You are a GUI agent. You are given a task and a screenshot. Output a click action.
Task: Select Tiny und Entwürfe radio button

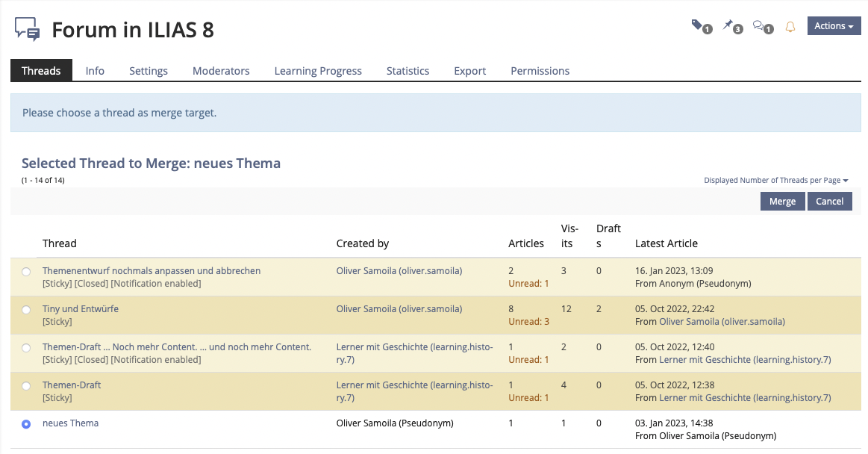click(26, 309)
